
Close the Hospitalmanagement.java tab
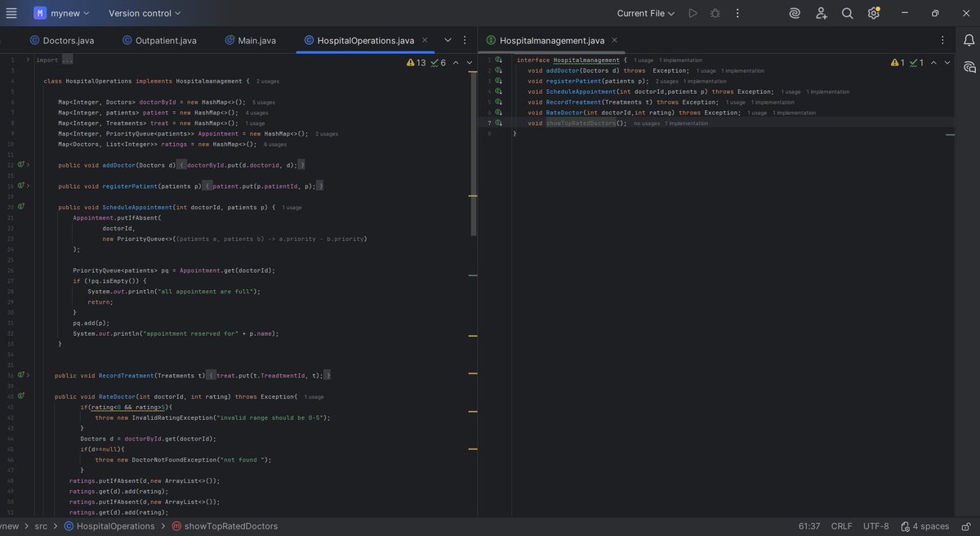click(x=614, y=40)
